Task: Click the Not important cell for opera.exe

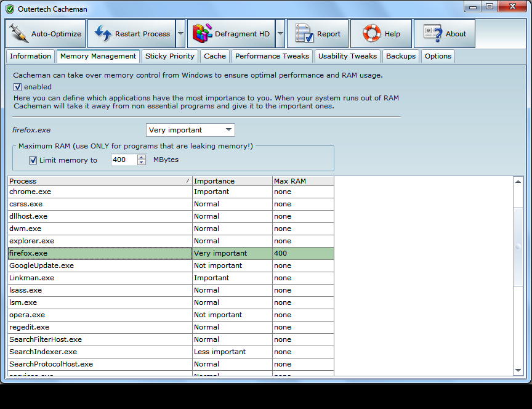Action: click(x=232, y=315)
